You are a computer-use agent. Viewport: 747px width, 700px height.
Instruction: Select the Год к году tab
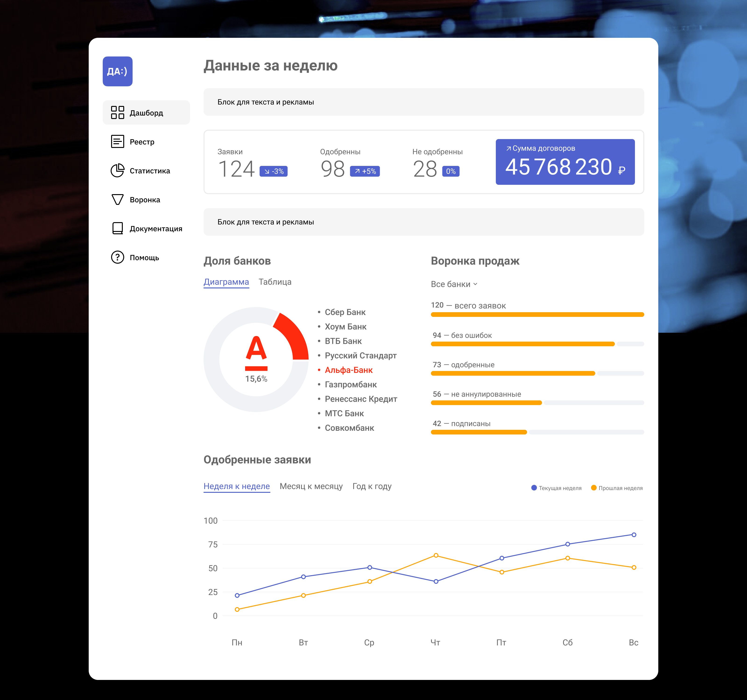(x=372, y=486)
